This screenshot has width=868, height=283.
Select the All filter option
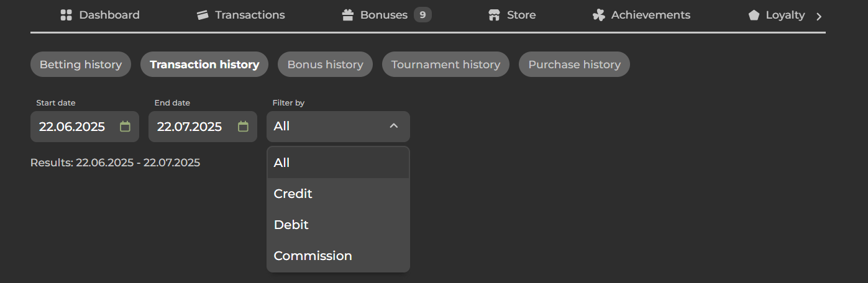pos(282,163)
